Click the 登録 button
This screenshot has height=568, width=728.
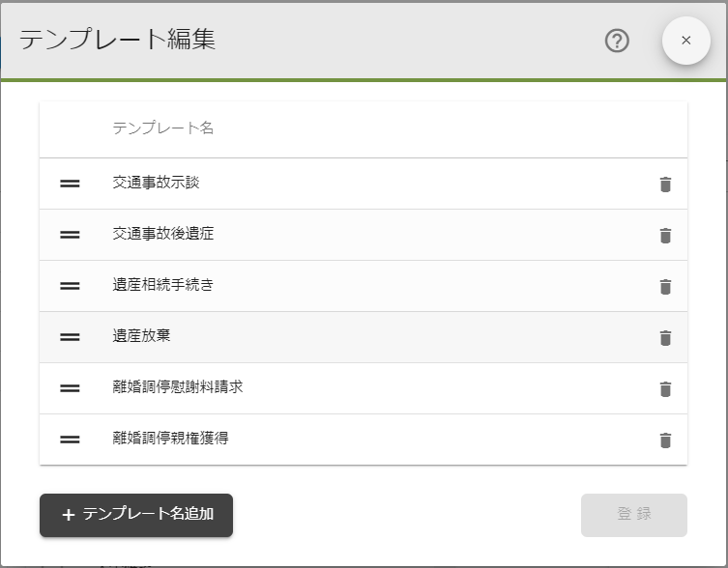pyautogui.click(x=633, y=515)
